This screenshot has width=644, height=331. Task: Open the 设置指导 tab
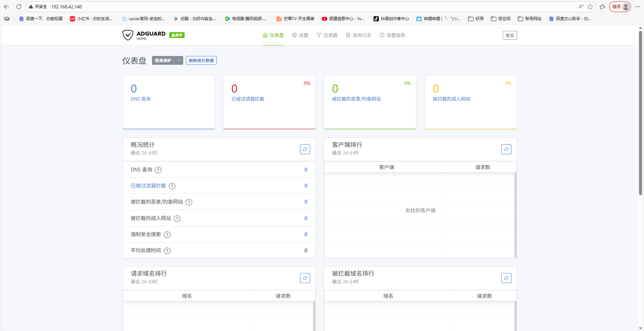pyautogui.click(x=392, y=35)
